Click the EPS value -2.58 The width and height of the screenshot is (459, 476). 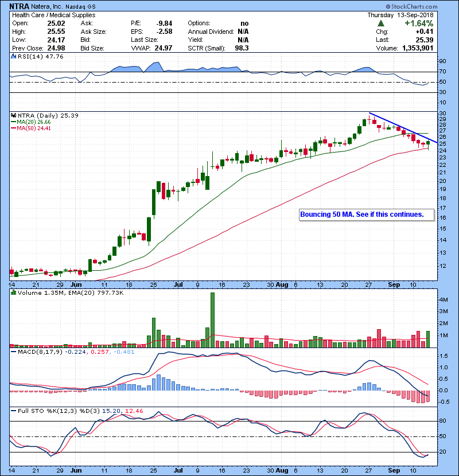point(164,32)
